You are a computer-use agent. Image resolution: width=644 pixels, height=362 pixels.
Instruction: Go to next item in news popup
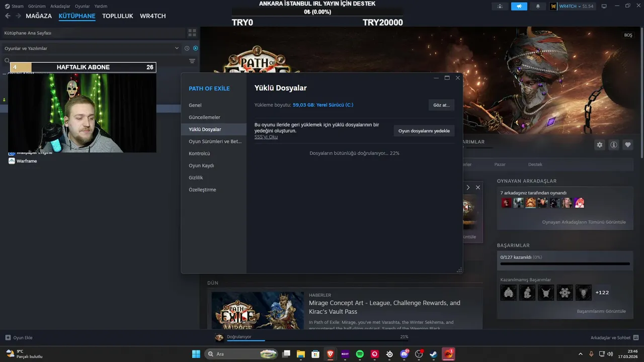point(468,187)
